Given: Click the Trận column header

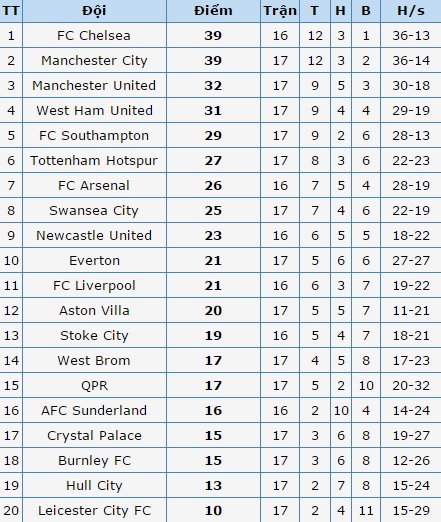Looking at the screenshot, I should point(280,11).
